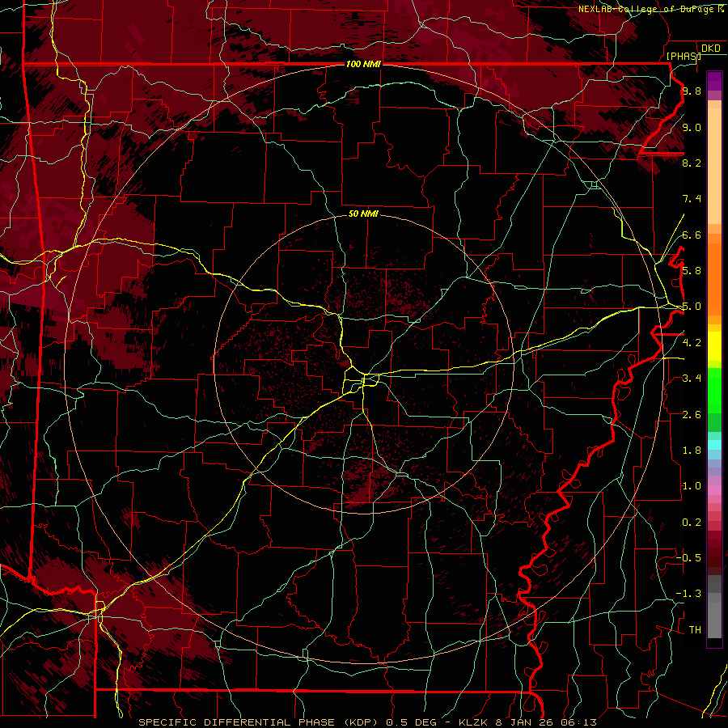728x728 pixels.
Task: Pick the bright green segment of the color bar
Action: click(x=714, y=390)
